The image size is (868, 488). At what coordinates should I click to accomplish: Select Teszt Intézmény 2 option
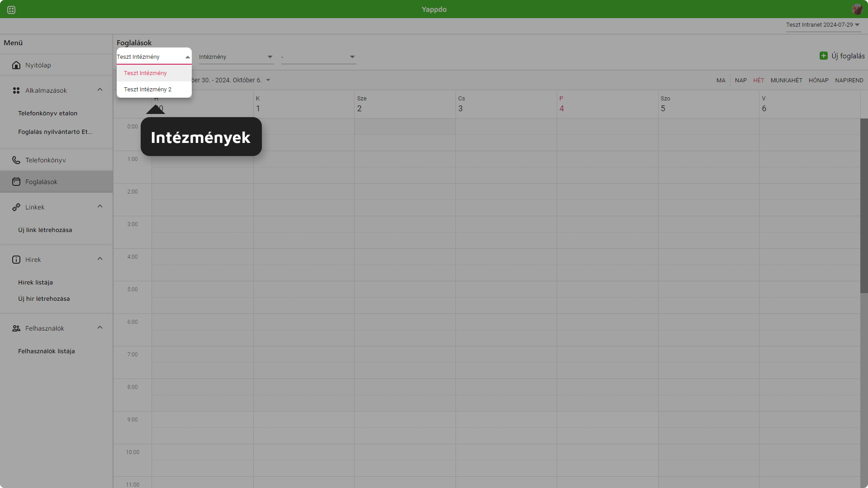154,90
